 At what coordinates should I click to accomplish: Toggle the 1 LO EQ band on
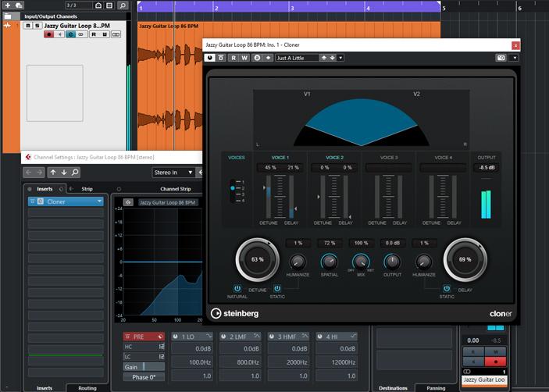pos(175,337)
